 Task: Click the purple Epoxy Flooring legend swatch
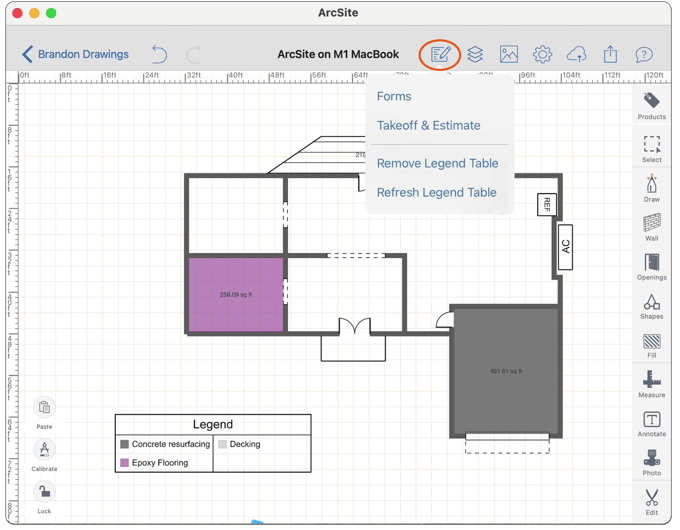(x=125, y=463)
